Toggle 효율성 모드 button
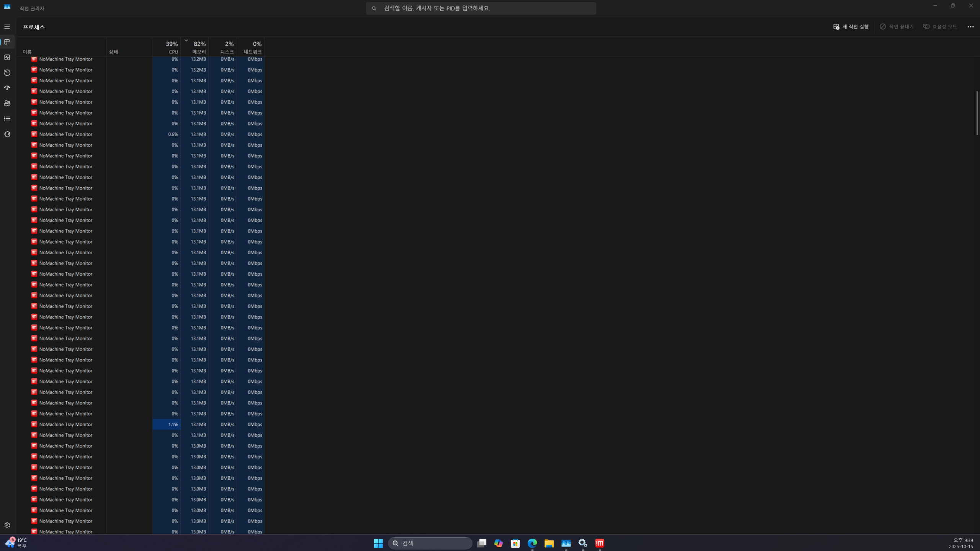Screen dimensions: 980x551 [x=940, y=27]
